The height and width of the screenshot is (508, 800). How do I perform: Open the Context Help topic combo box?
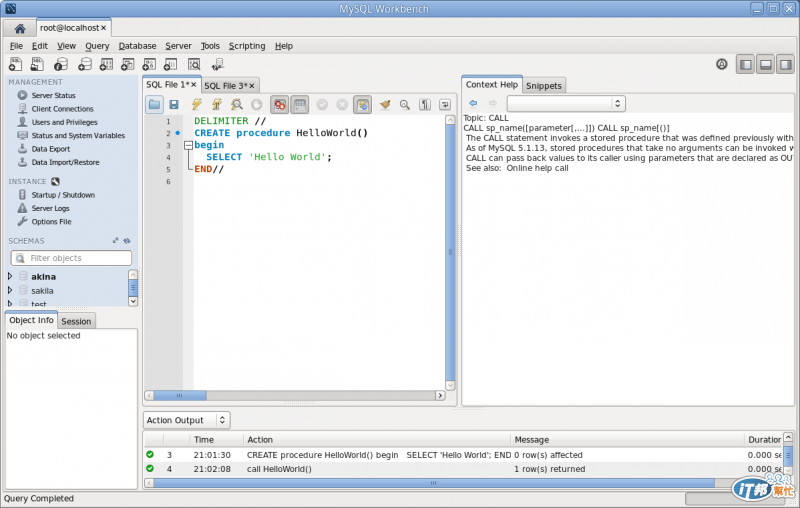(566, 104)
